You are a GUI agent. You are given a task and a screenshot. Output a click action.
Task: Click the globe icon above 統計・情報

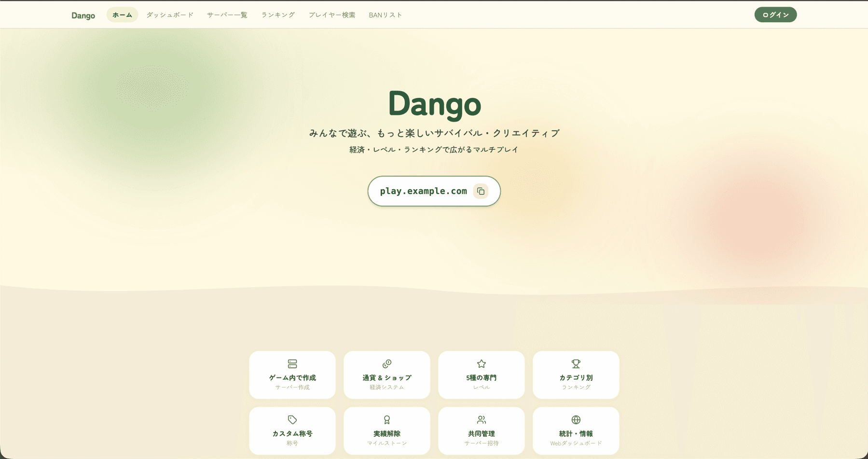pos(576,420)
